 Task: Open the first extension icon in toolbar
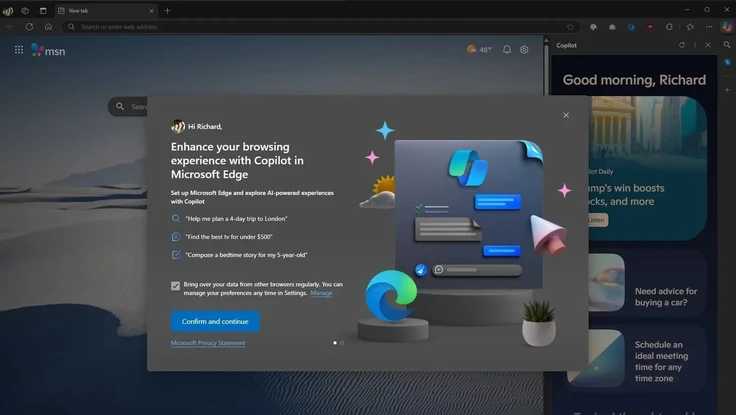[594, 27]
